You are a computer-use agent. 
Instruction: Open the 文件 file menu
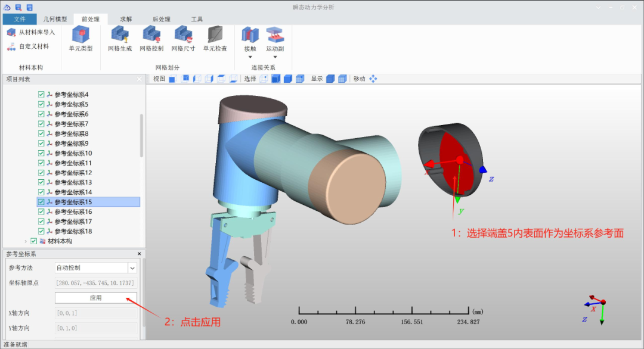pos(19,19)
